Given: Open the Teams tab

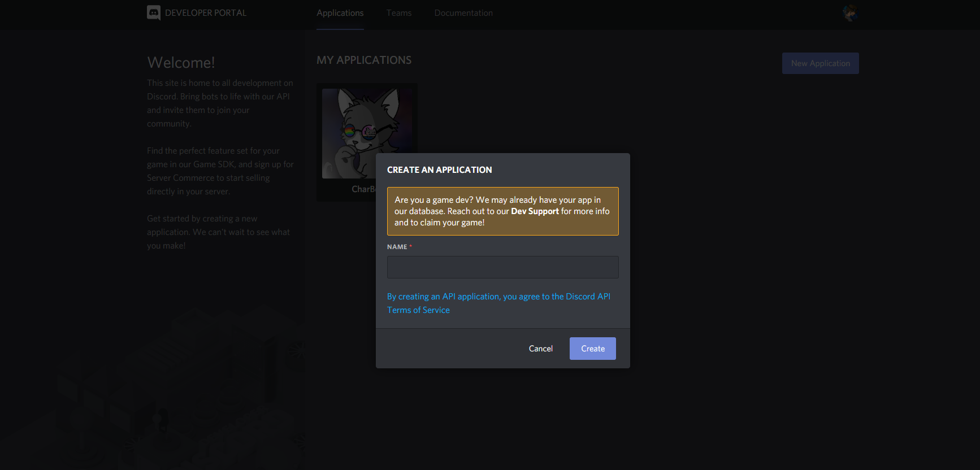Looking at the screenshot, I should 399,12.
